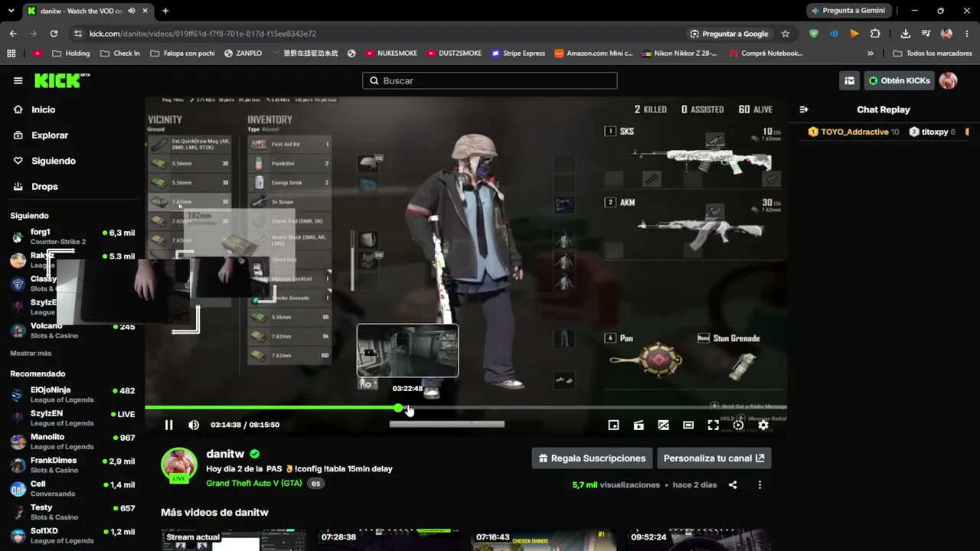Open a new browser tab
The width and height of the screenshot is (980, 551).
pyautogui.click(x=165, y=11)
